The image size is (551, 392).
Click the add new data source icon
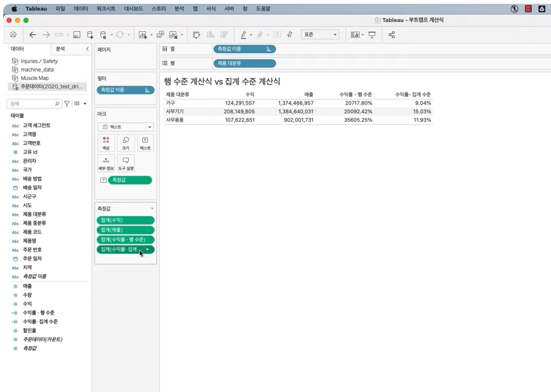90,34
